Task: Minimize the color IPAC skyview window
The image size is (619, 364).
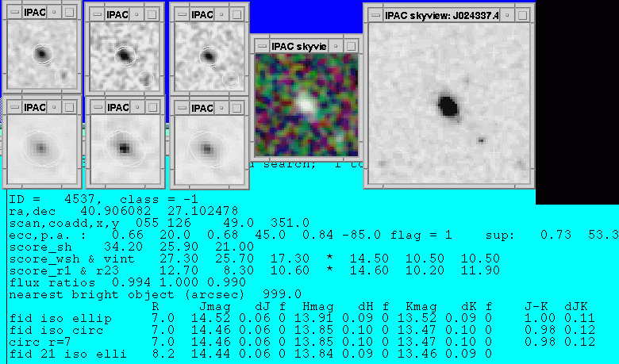Action: 336,47
